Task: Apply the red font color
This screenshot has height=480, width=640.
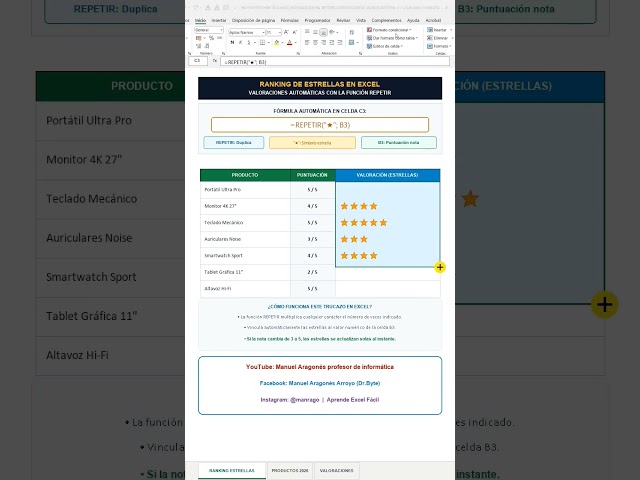Action: pyautogui.click(x=289, y=42)
